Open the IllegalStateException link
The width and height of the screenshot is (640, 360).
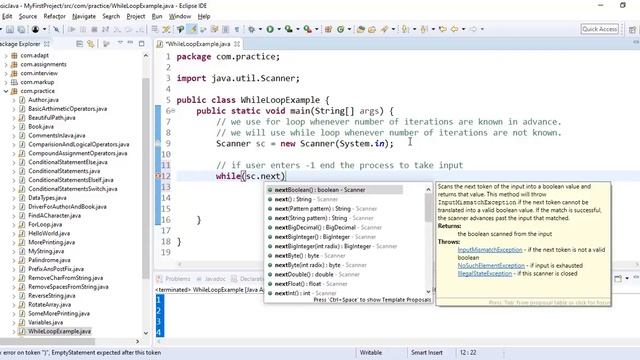pyautogui.click(x=484, y=273)
